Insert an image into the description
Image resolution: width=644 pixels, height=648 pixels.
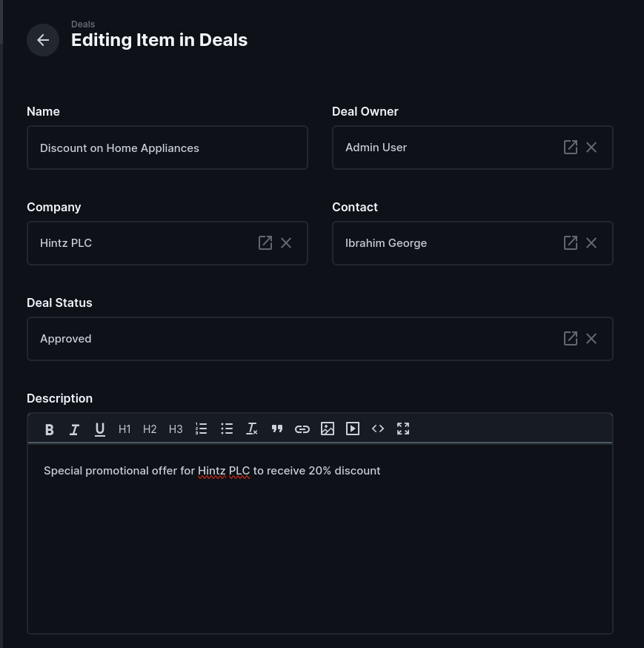click(x=327, y=429)
